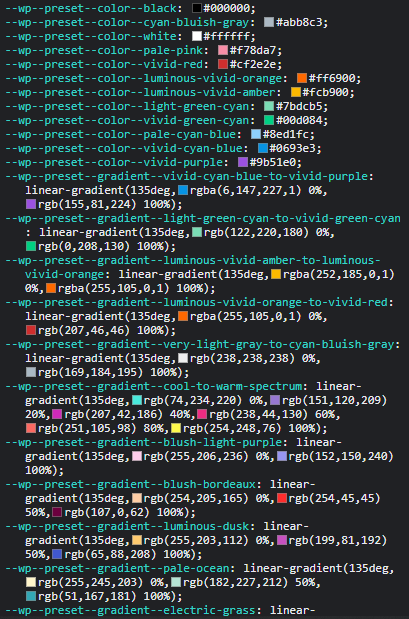The width and height of the screenshot is (409, 619).
Task: Open the swatch before rgba(252,185,0,1)
Action: 276,274
